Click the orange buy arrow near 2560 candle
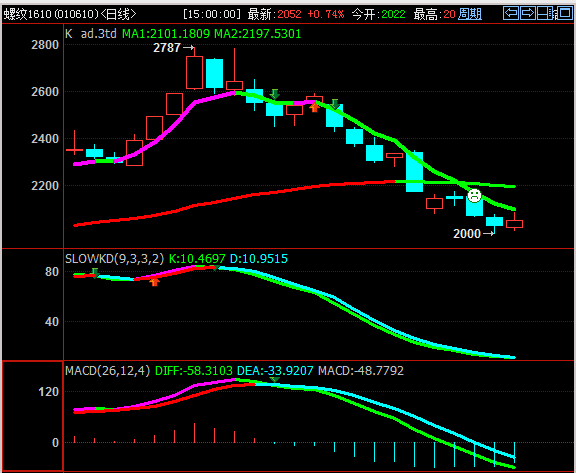This screenshot has width=576, height=473. click(314, 107)
